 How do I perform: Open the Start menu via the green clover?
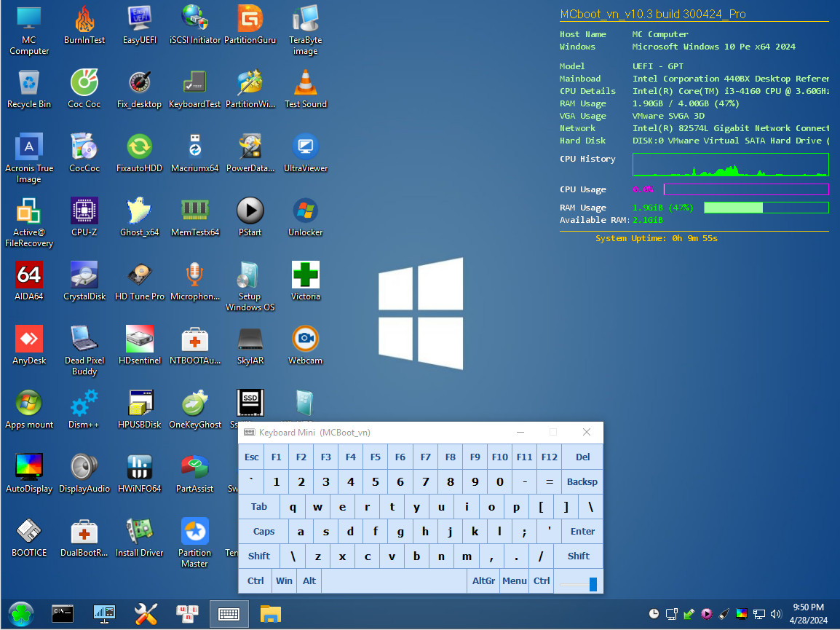pyautogui.click(x=20, y=614)
